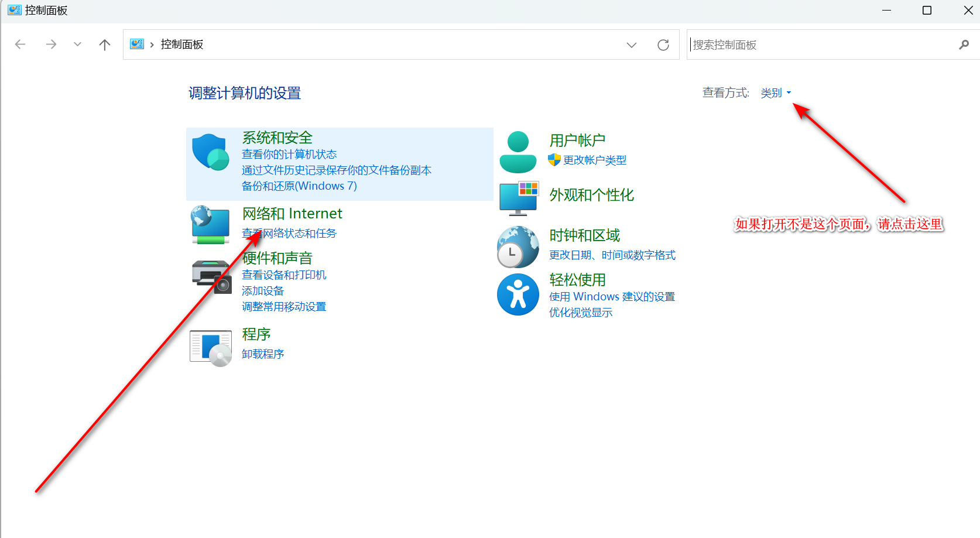Go up one level with up arrow

(105, 45)
